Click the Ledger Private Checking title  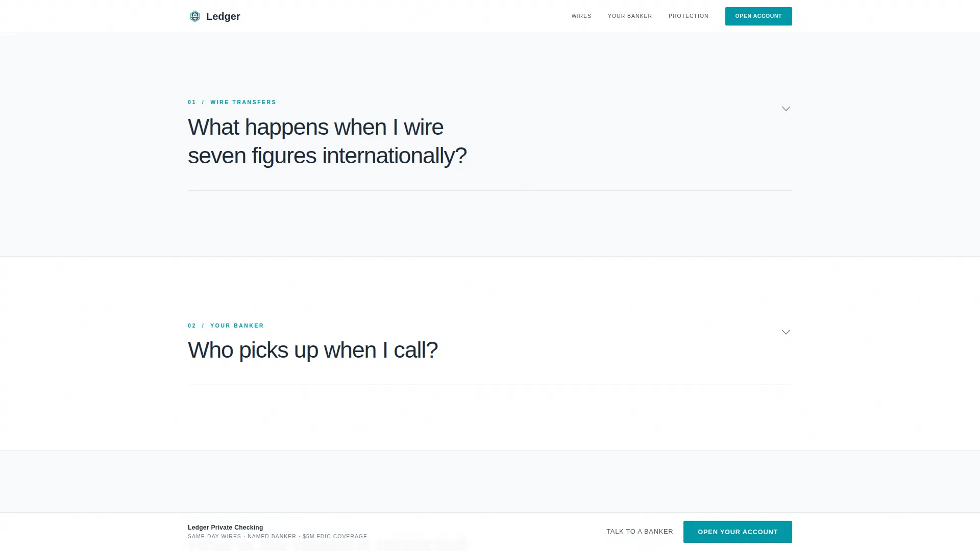[226, 528]
